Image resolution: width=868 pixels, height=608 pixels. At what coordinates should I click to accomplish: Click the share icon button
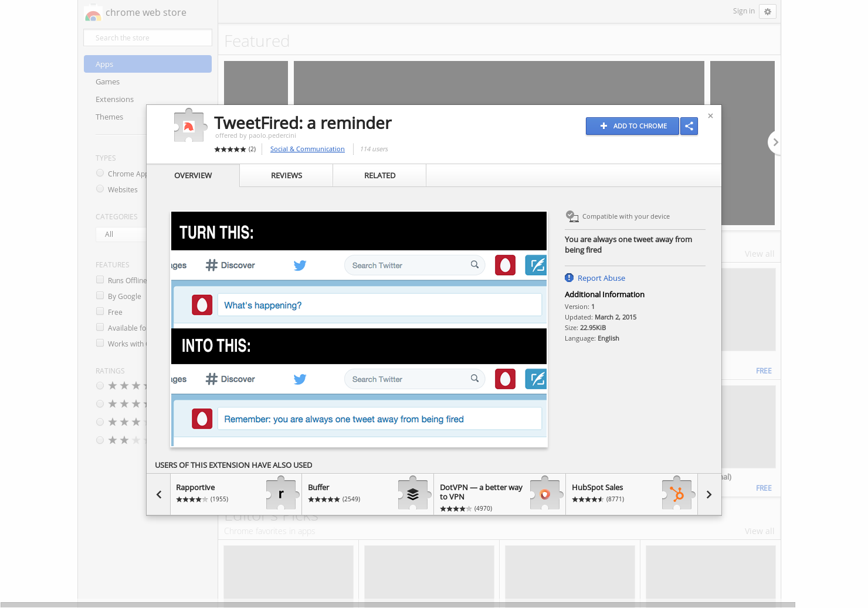click(x=689, y=126)
